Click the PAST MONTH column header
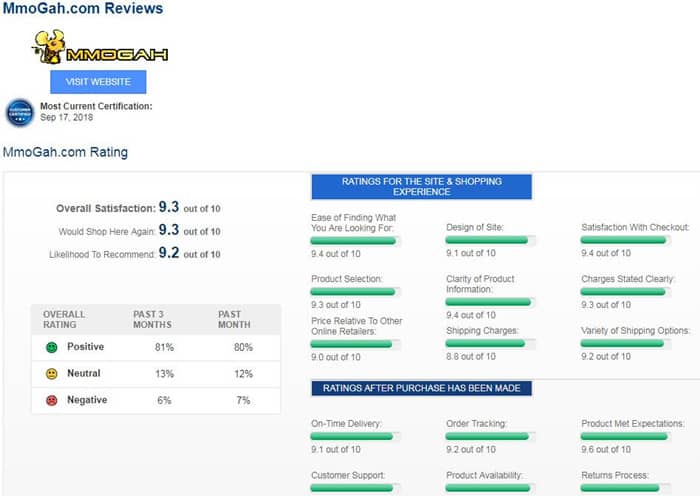The image size is (700, 496). 234,320
